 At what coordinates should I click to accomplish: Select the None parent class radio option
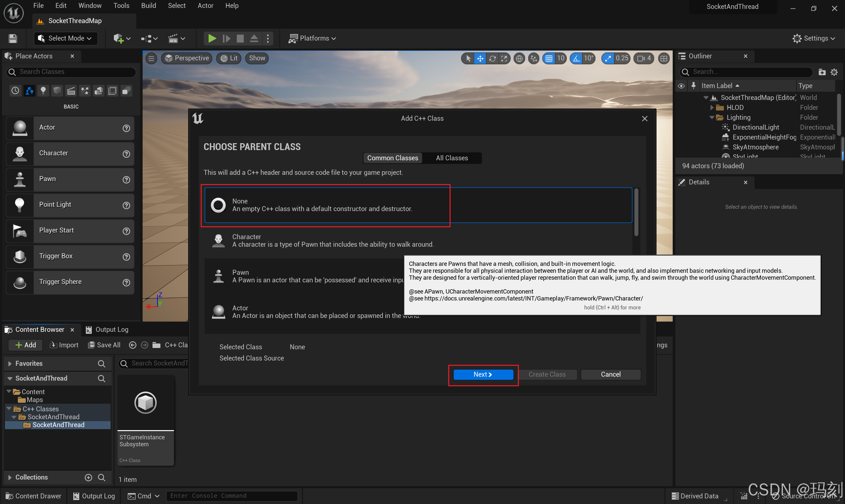pyautogui.click(x=218, y=205)
